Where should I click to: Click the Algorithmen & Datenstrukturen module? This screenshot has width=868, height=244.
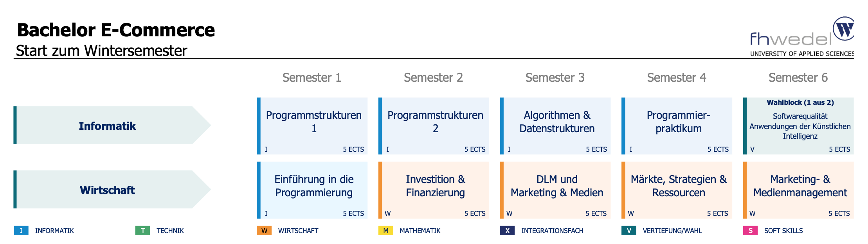[x=555, y=126]
